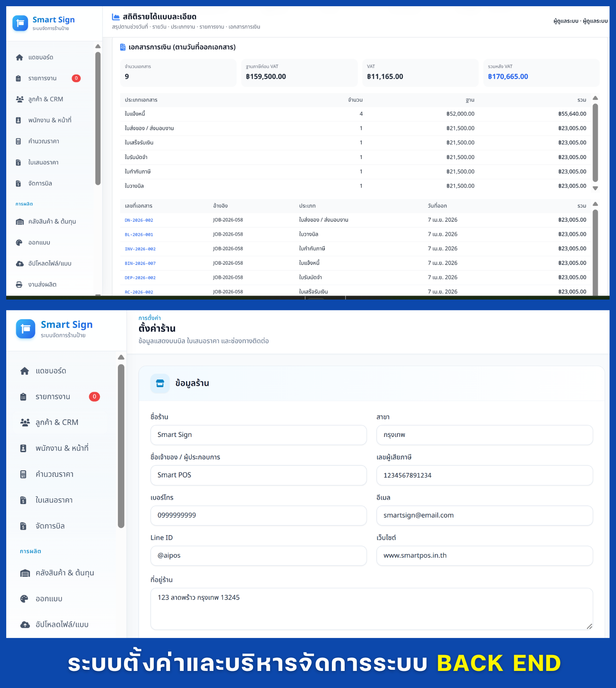Click the ชื่อร้าน field containing Smart Sign
The height and width of the screenshot is (688, 616).
click(x=258, y=435)
